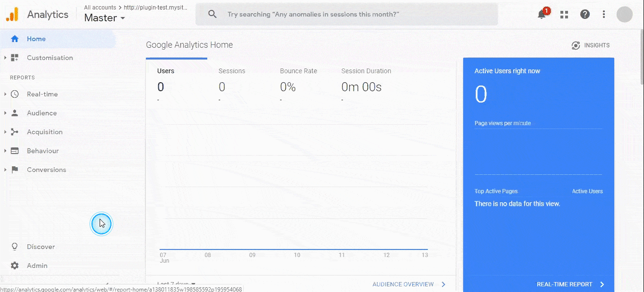Screen dimensions: 644x292
Task: Select the Bounce Rate metric tab
Action: (298, 71)
